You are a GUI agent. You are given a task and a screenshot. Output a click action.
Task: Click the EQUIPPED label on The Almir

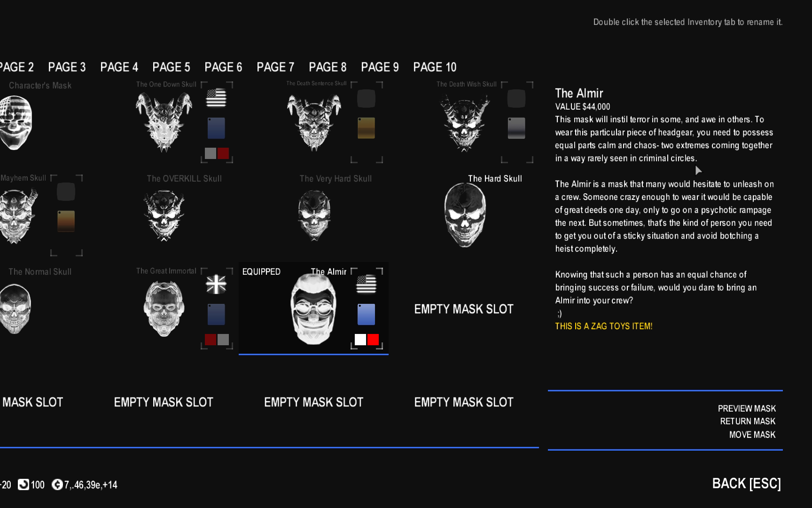[261, 272]
